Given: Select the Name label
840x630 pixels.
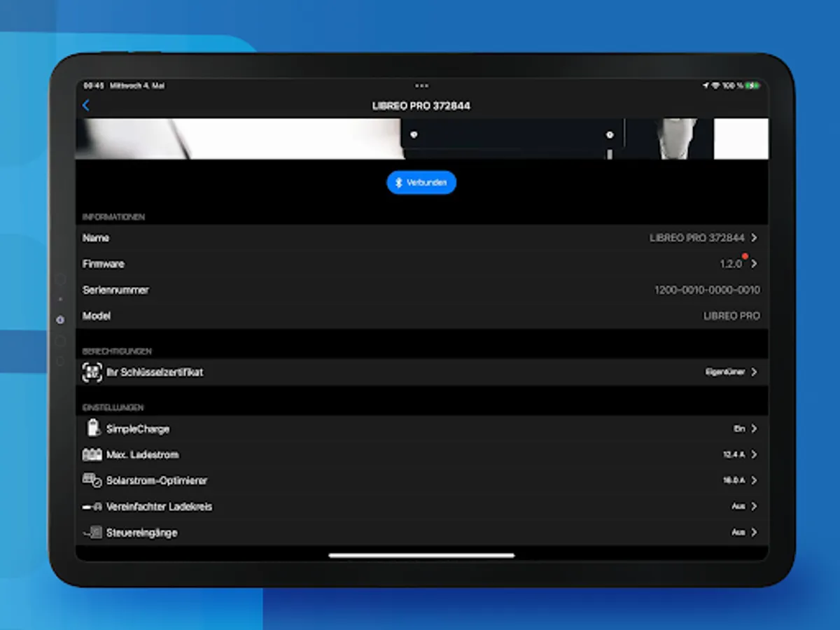Looking at the screenshot, I should tap(96, 238).
